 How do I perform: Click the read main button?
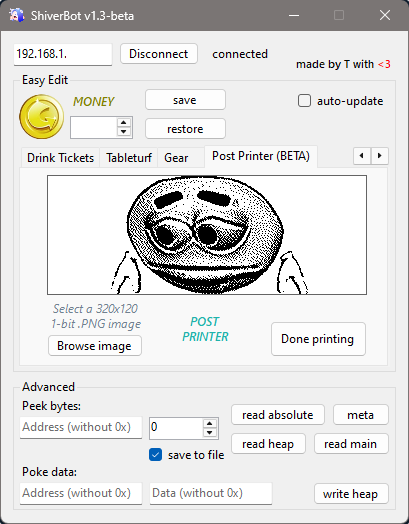pyautogui.click(x=351, y=444)
